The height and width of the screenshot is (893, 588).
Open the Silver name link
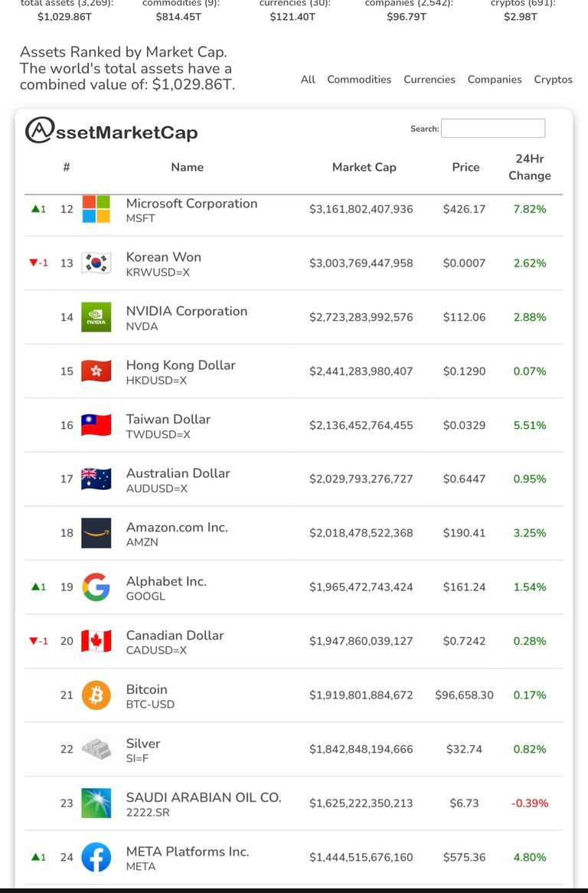pyautogui.click(x=143, y=743)
